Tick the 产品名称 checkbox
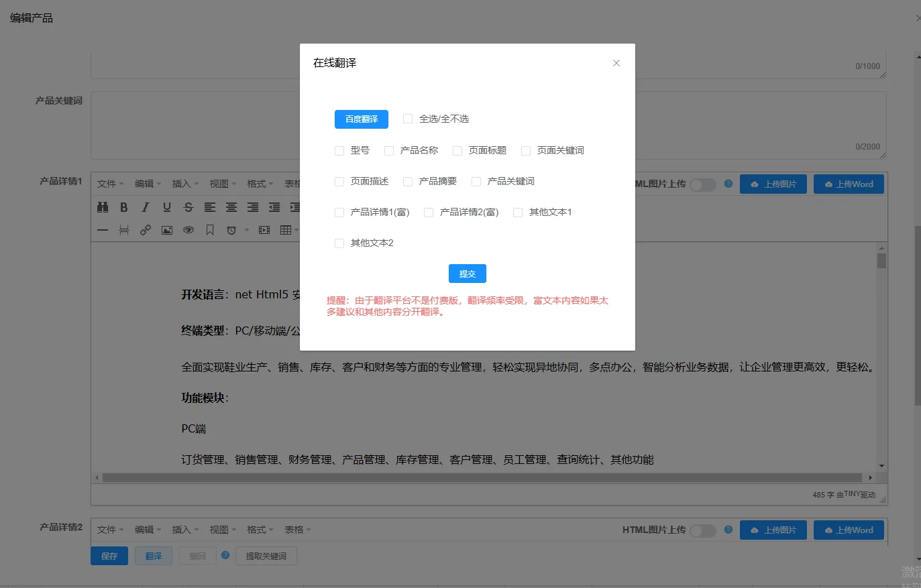Viewport: 921px width, 588px height. 389,151
